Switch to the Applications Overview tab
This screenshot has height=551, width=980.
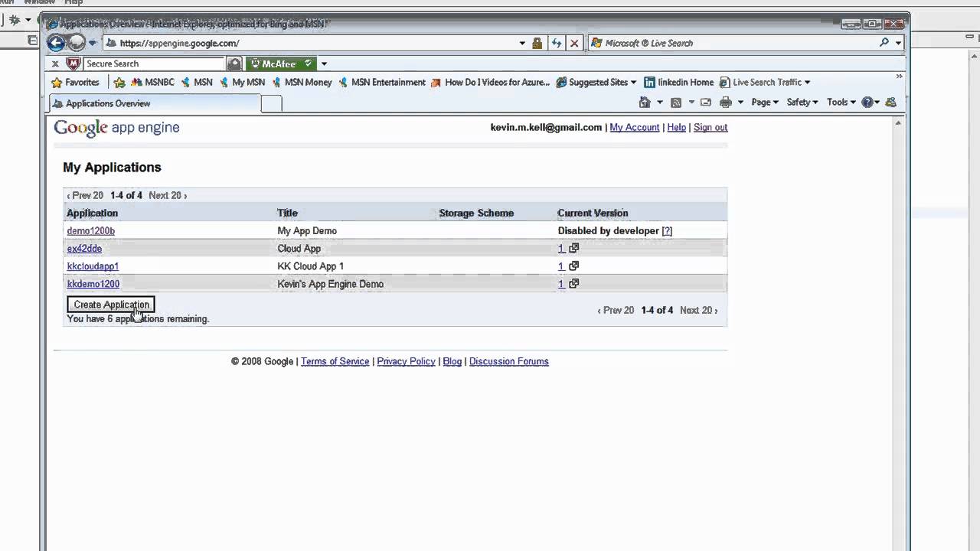click(108, 103)
